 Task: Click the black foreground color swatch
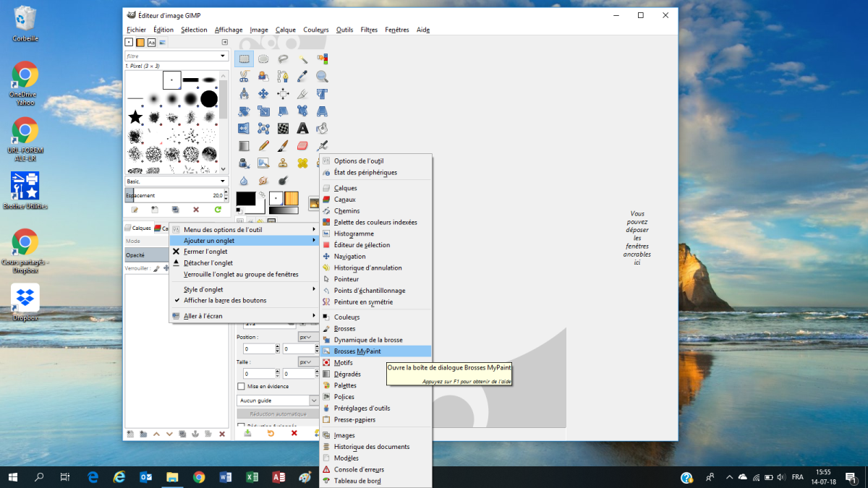[x=245, y=198]
